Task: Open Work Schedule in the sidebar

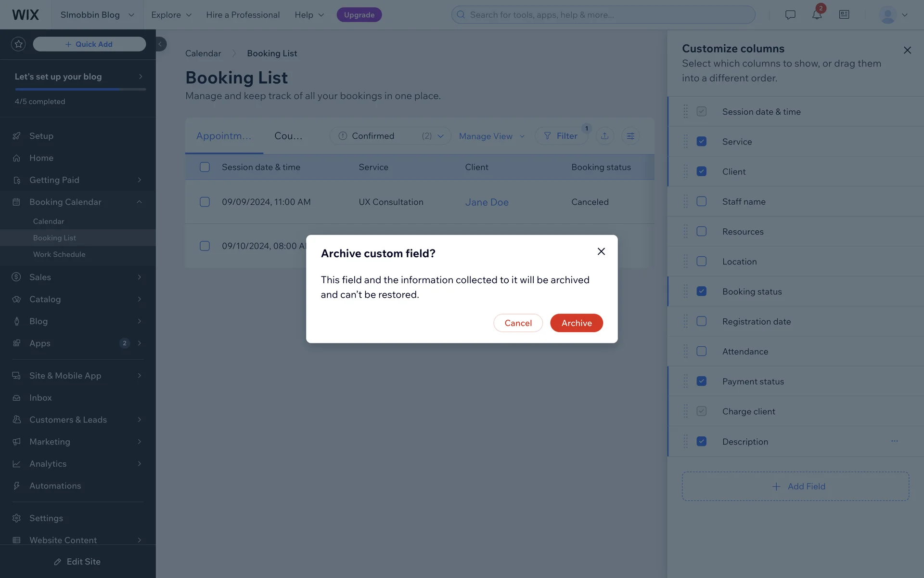Action: (x=59, y=254)
